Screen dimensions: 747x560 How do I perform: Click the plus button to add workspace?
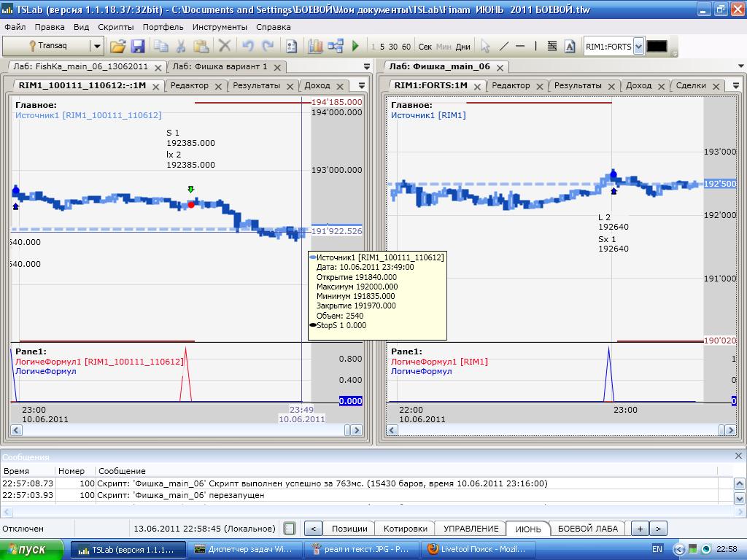coord(639,529)
